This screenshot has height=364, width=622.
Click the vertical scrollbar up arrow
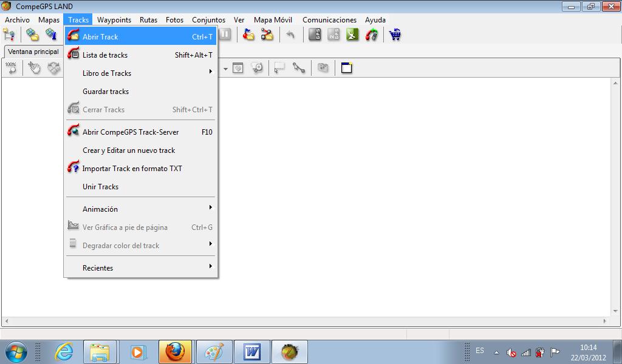click(x=615, y=83)
